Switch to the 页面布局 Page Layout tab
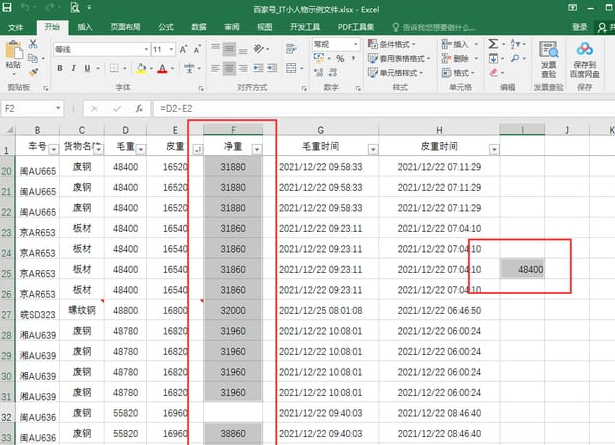 126,27
